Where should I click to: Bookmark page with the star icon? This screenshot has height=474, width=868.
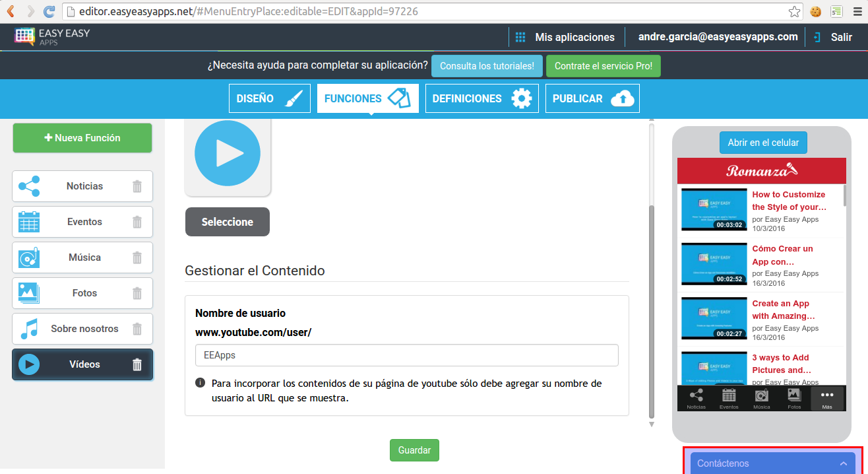click(795, 11)
